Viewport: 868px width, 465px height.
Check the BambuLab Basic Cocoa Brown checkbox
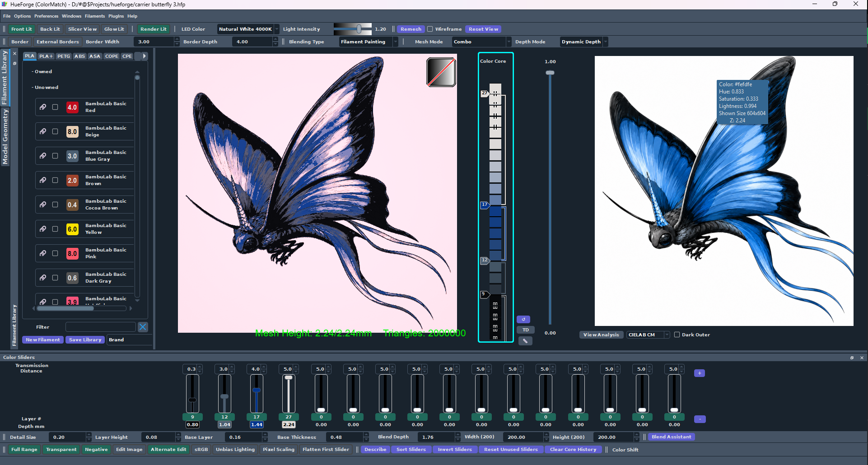[x=55, y=205]
